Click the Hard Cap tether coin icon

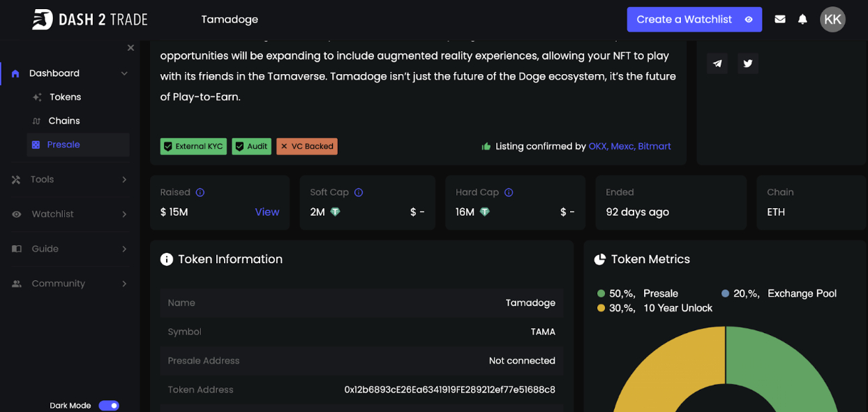click(x=485, y=212)
